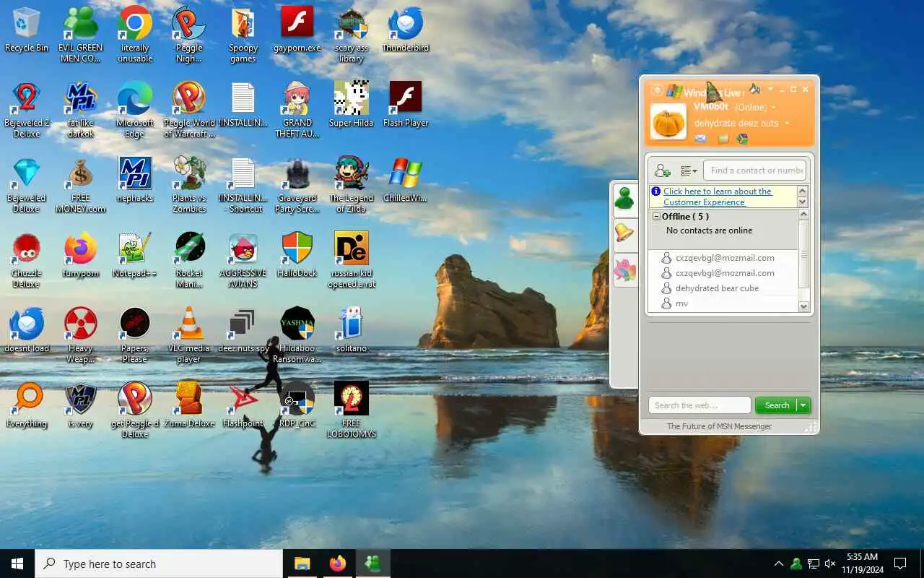Viewport: 924px width, 578px height.
Task: Select the Notepad++ desktop icon
Action: pyautogui.click(x=135, y=255)
